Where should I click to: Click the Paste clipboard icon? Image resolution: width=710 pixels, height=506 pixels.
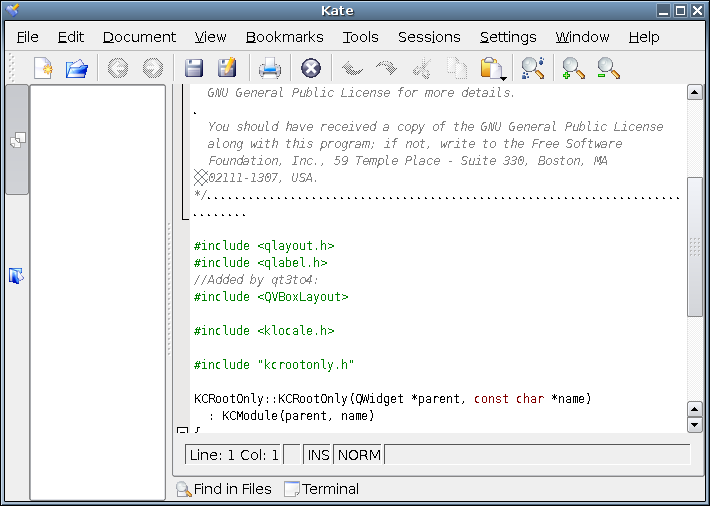tap(491, 68)
